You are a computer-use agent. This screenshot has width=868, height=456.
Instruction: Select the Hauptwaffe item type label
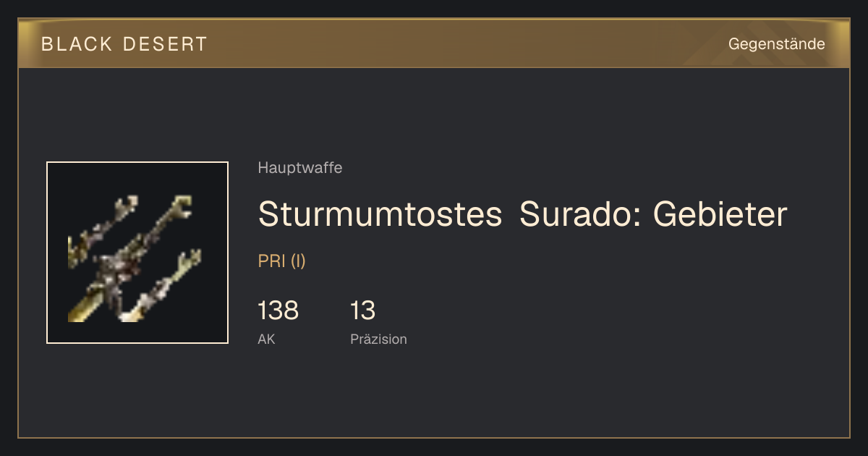(x=300, y=168)
